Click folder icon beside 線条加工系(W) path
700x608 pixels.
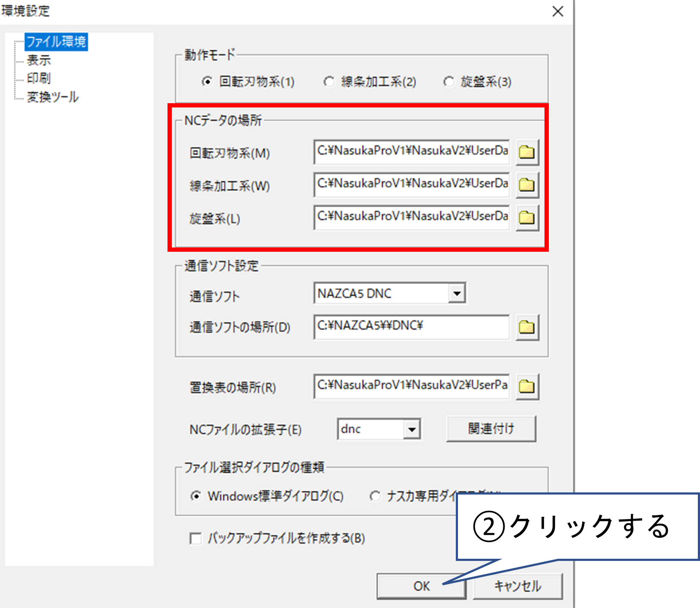pos(527,185)
